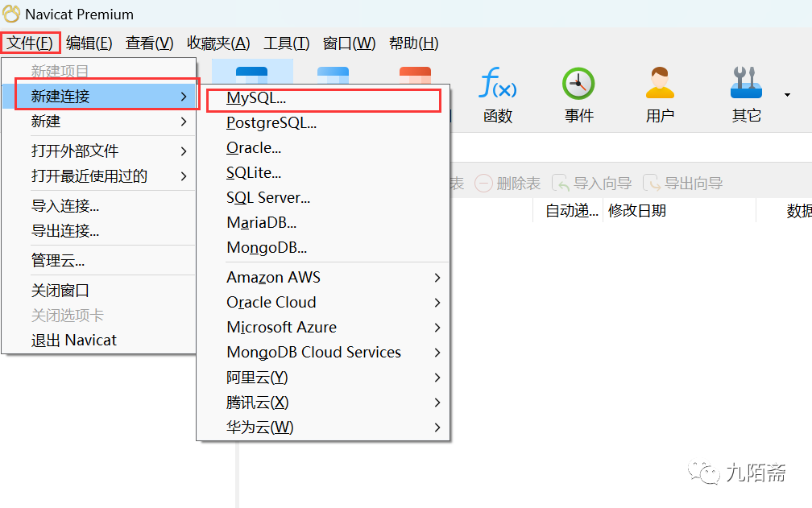Open the 其它 (Others) tools icon
This screenshot has height=508, width=812.
point(746,95)
